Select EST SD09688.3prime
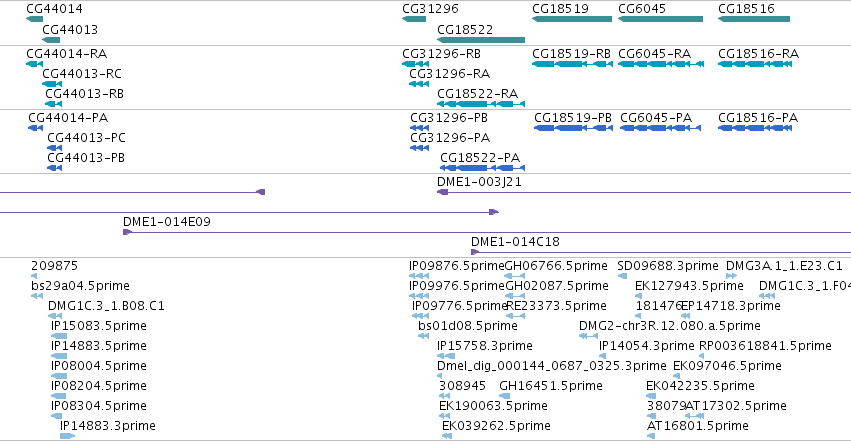Image resolution: width=851 pixels, height=441 pixels. [622, 276]
